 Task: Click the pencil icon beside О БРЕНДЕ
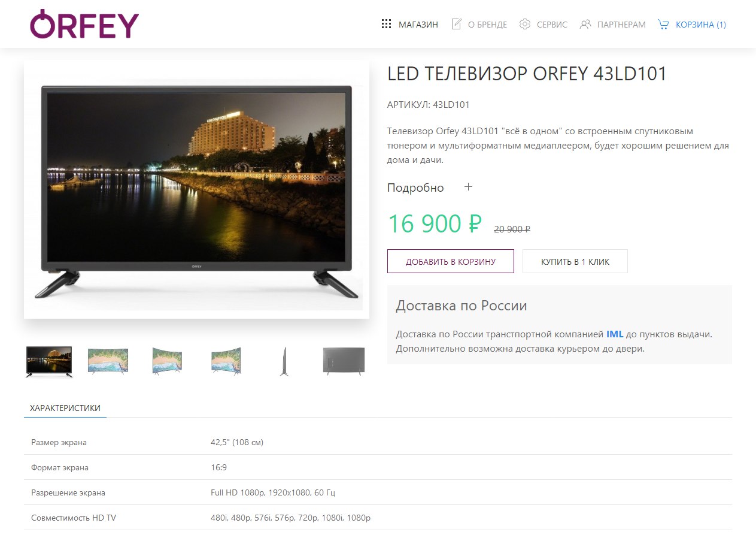pyautogui.click(x=456, y=24)
